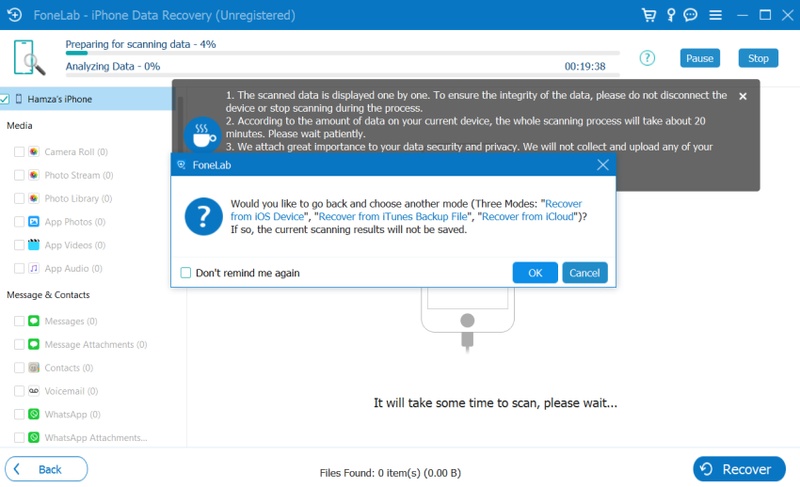Check the Photo Library checkbox
The width and height of the screenshot is (800, 487).
19,198
